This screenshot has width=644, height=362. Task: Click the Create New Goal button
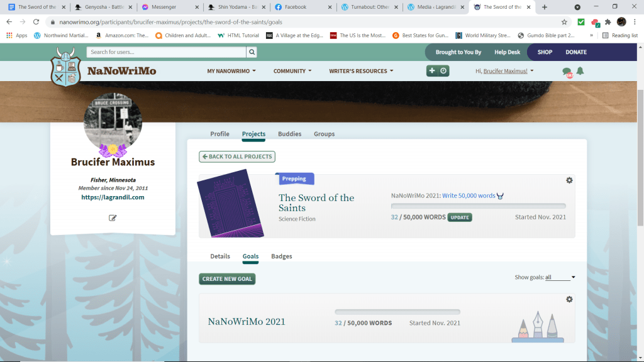click(x=227, y=279)
